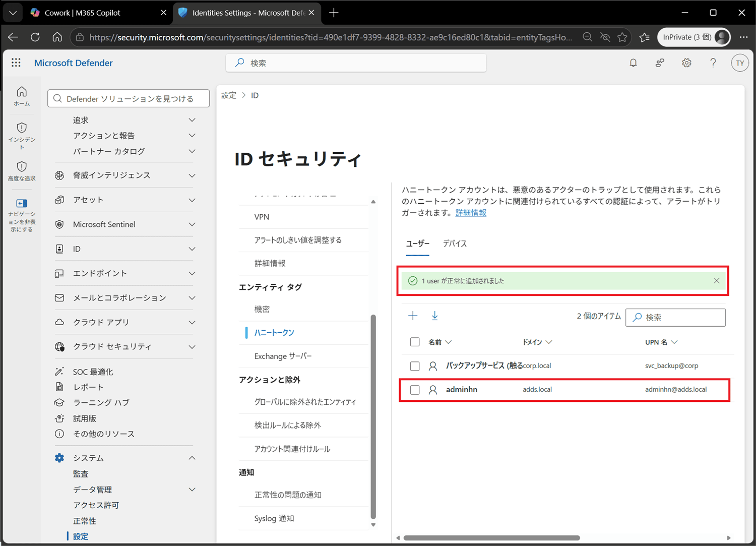Click Defender ソリューションを見つける search field
Viewport: 756px width, 546px height.
pyautogui.click(x=129, y=98)
